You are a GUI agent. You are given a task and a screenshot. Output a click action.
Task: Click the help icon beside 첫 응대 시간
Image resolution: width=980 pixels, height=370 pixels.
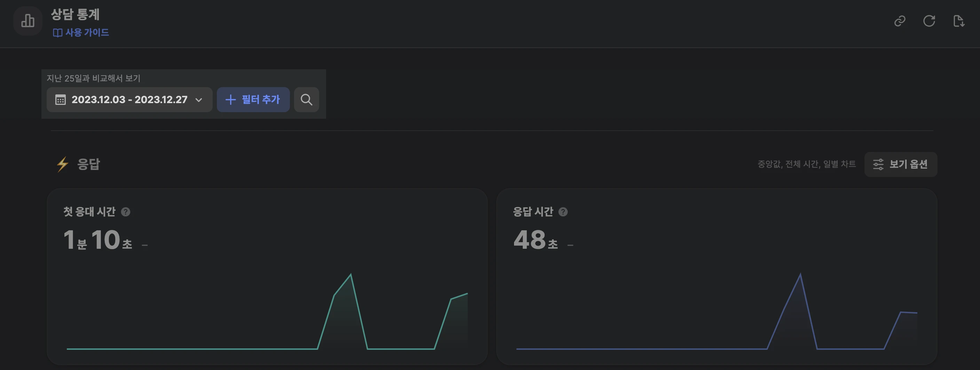pos(126,212)
